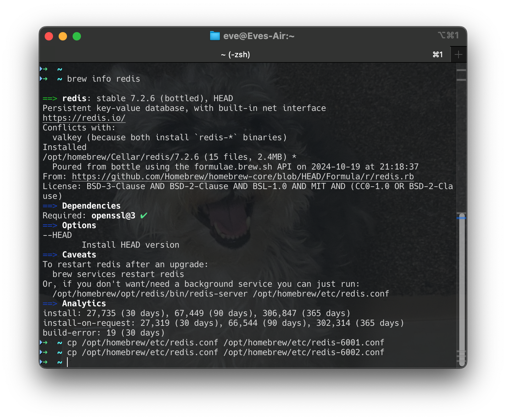Enter fullscreen with the green traffic light

pyautogui.click(x=77, y=36)
